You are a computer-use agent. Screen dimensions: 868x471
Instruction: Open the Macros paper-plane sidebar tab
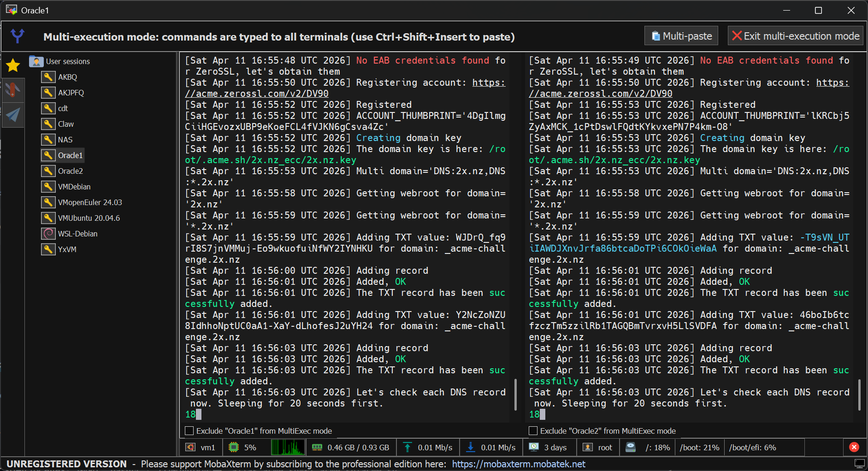click(x=13, y=115)
